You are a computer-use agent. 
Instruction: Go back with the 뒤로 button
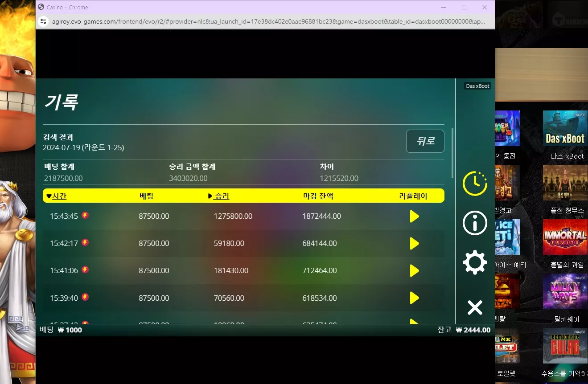(425, 141)
